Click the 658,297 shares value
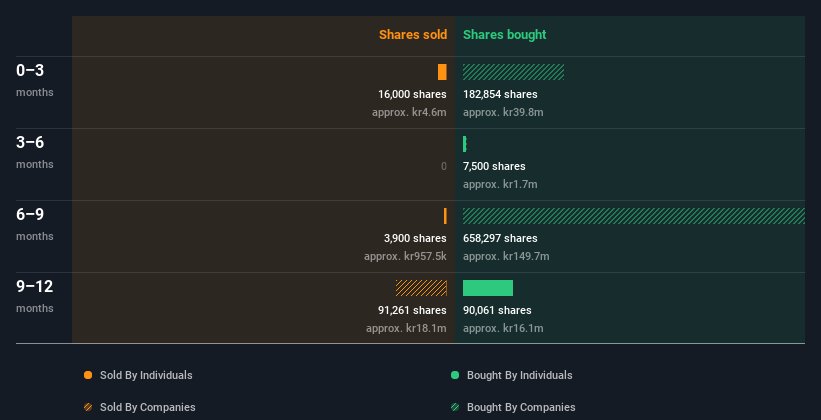 tap(500, 238)
